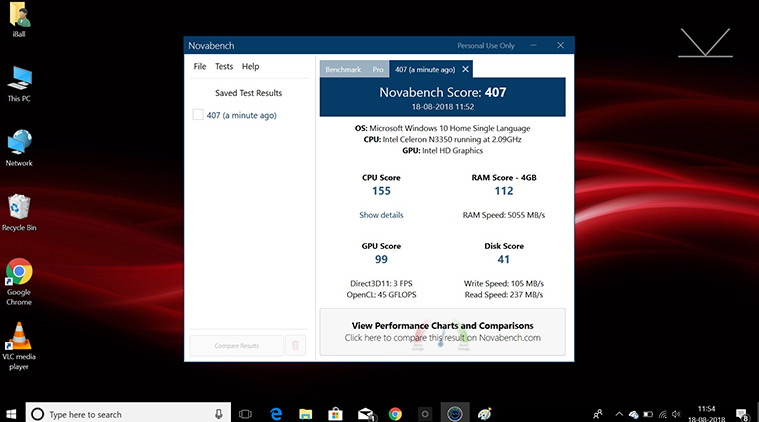
Task: Click Show details under CPU Score
Action: 381,215
